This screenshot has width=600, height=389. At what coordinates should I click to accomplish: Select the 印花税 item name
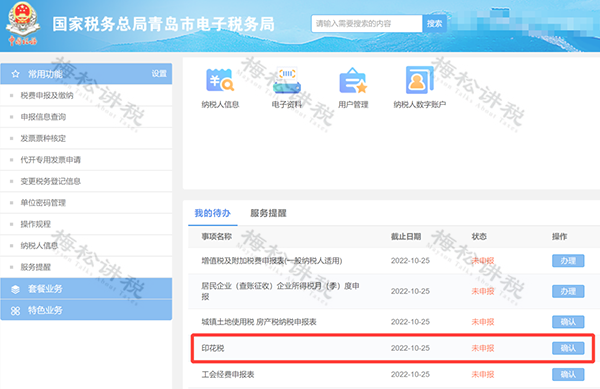pos(213,348)
